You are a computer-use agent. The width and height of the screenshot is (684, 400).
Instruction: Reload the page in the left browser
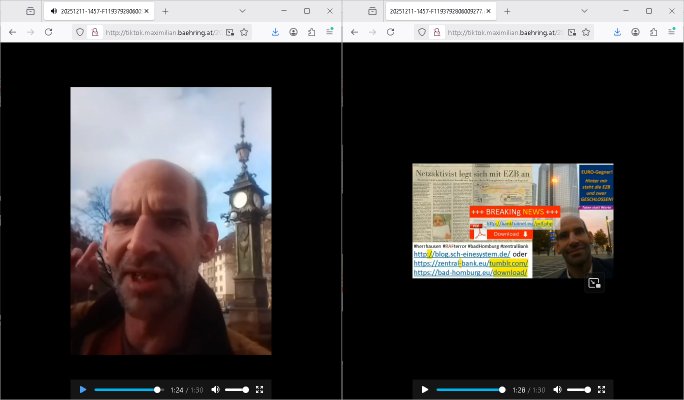click(48, 32)
